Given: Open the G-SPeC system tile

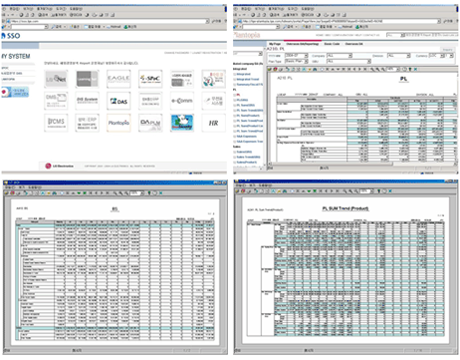Looking at the screenshot, I should pyautogui.click(x=150, y=79).
